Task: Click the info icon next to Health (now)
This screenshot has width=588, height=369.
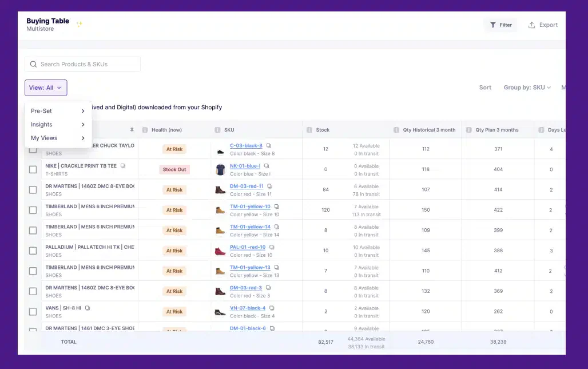Action: pos(145,130)
